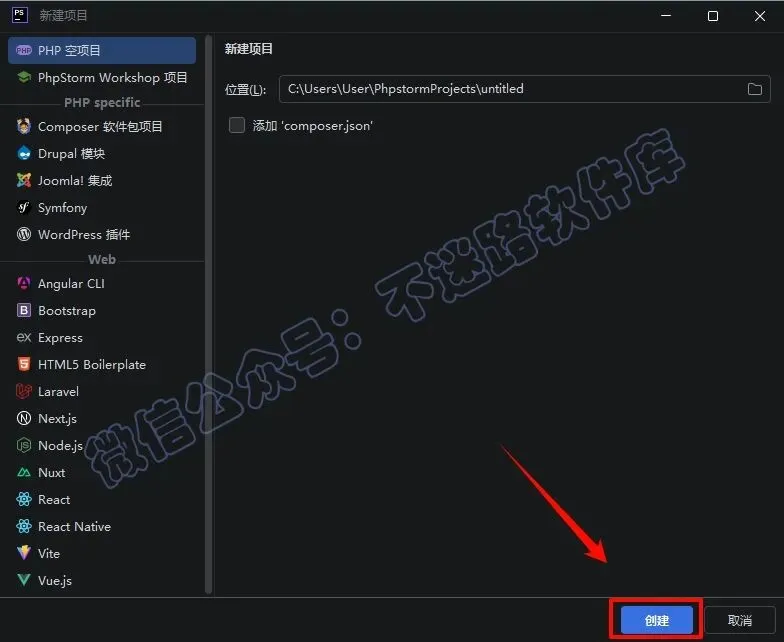Viewport: 784px width, 642px height.
Task: Click the 创建 button
Action: point(656,620)
